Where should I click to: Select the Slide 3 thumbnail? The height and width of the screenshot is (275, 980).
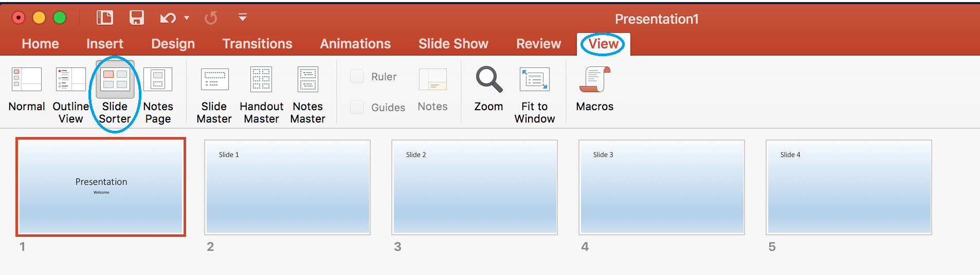coord(662,187)
